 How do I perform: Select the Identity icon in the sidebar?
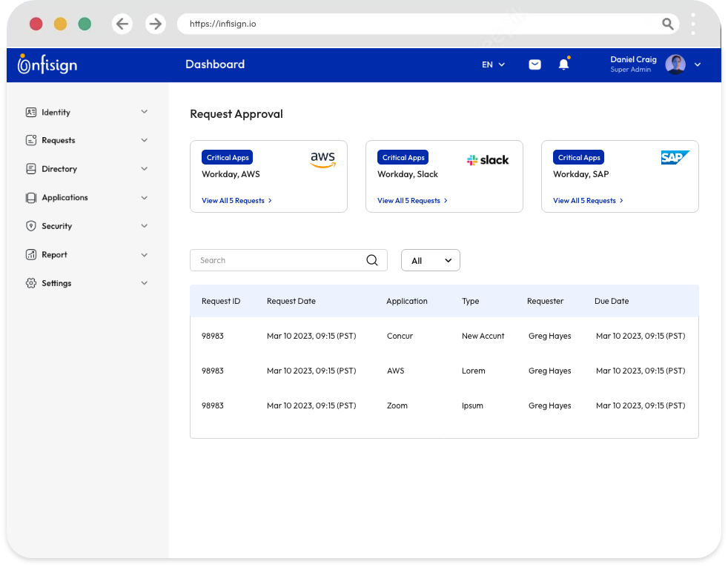click(30, 112)
